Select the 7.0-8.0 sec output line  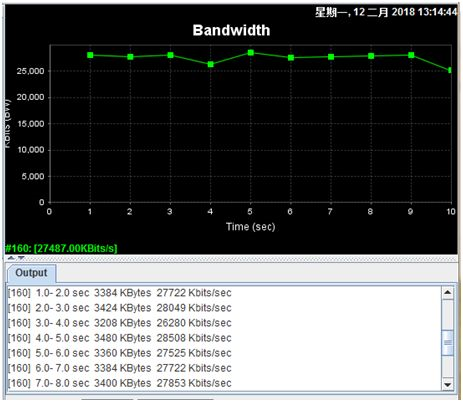(x=120, y=383)
